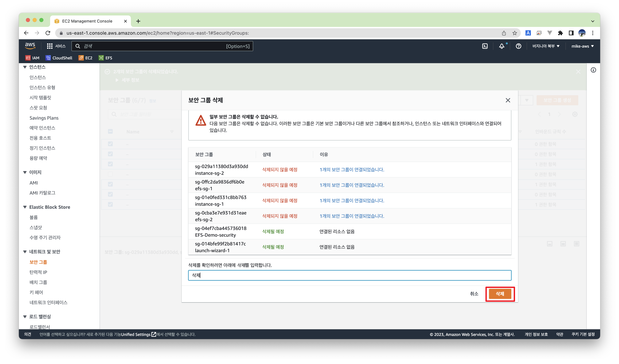Collapse the Elastic Block Store sidebar section

click(25, 207)
